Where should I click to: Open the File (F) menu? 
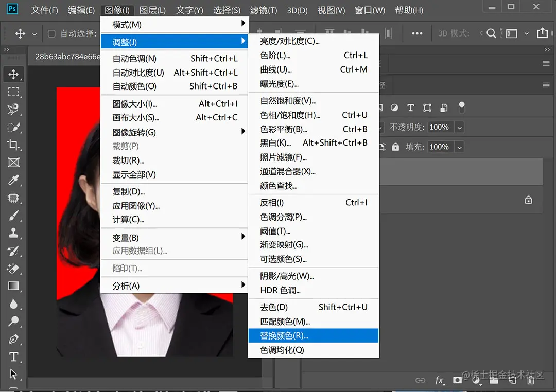point(44,10)
